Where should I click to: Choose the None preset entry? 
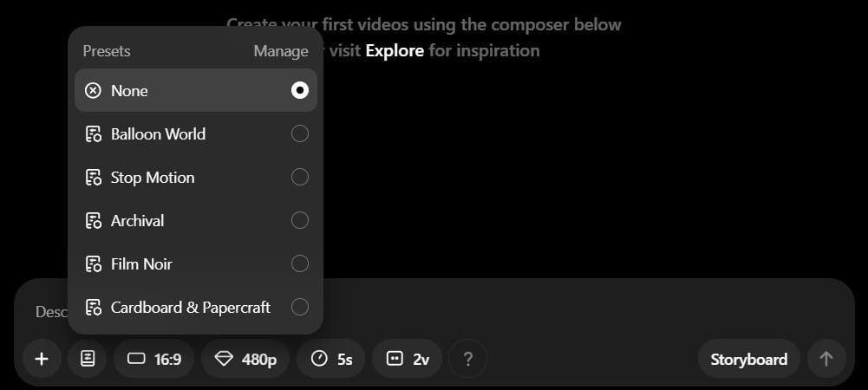pyautogui.click(x=130, y=91)
